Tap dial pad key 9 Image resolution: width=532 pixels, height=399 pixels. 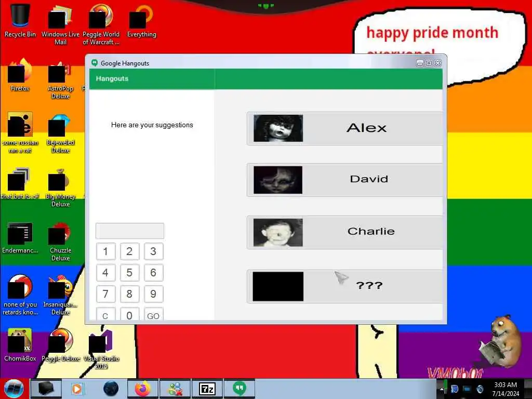[153, 294]
